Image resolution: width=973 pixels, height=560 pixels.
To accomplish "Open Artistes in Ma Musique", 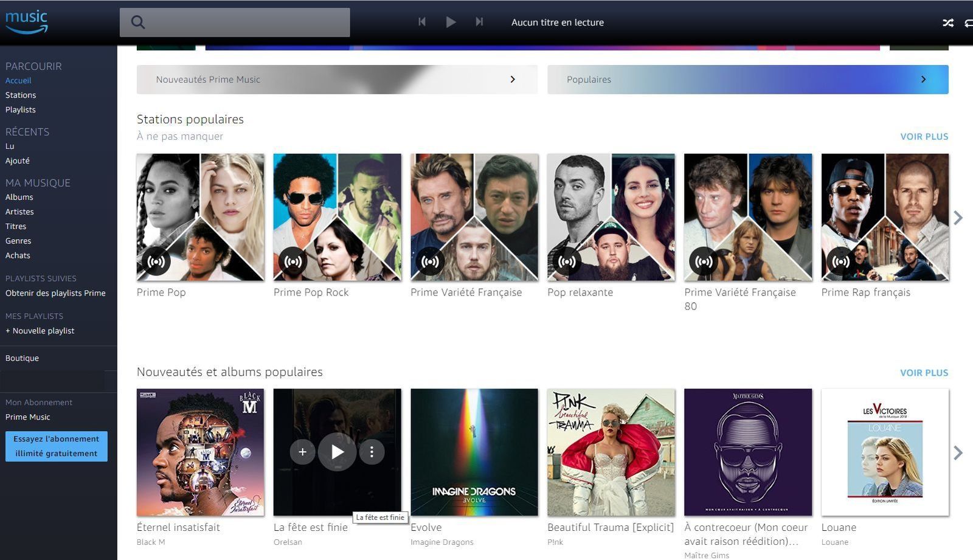I will coord(19,212).
